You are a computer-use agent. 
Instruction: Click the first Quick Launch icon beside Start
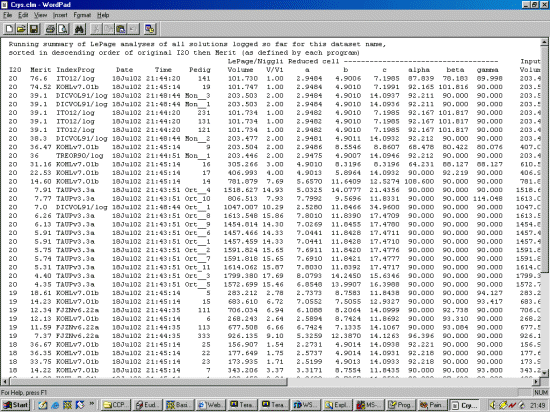click(x=43, y=405)
